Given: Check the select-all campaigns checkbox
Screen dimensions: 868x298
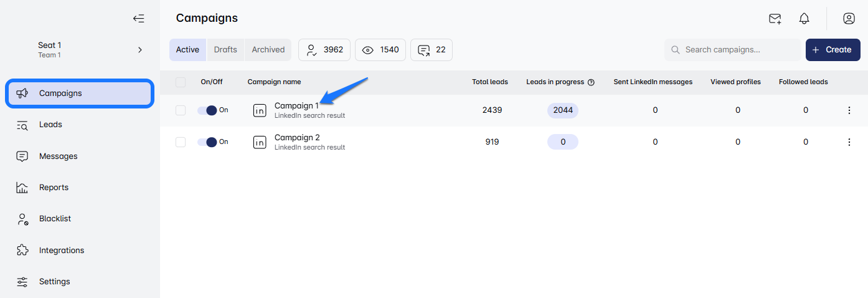Looking at the screenshot, I should 181,82.
